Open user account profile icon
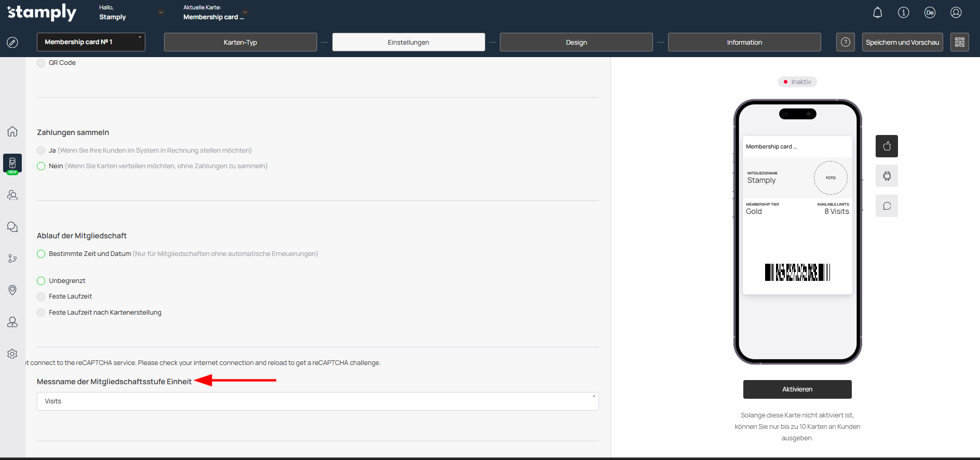980x460 pixels. (x=956, y=12)
